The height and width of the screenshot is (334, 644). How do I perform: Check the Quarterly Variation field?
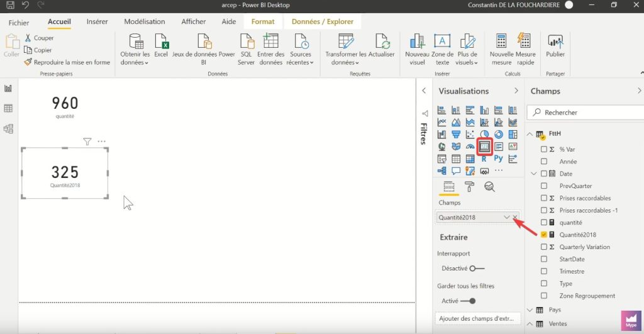coord(544,247)
